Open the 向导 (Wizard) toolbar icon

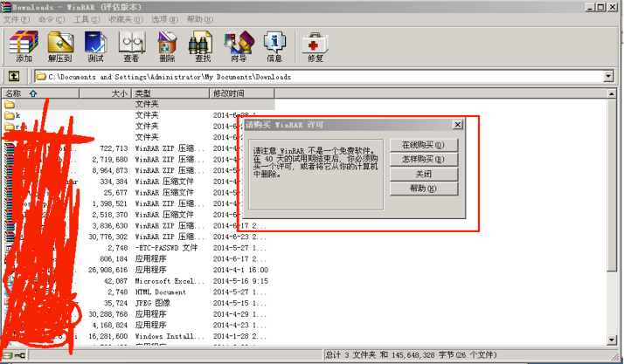pos(239,46)
